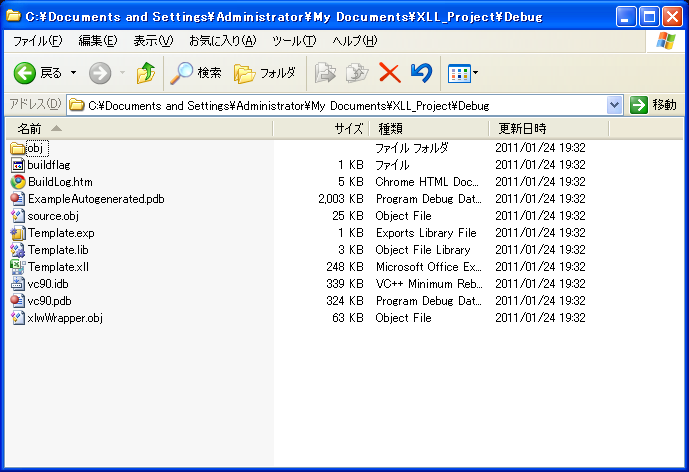Select the buildflag file icon
The width and height of the screenshot is (689, 472).
(18, 165)
